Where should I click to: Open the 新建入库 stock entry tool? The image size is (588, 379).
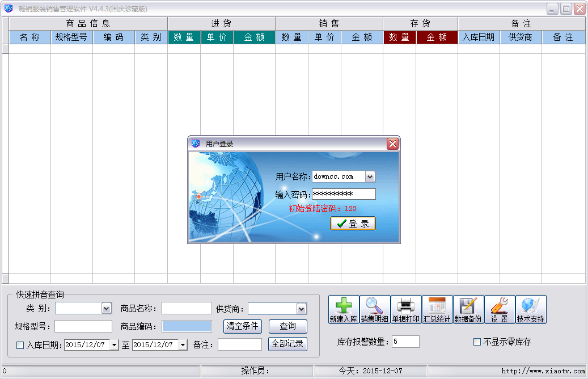click(344, 309)
